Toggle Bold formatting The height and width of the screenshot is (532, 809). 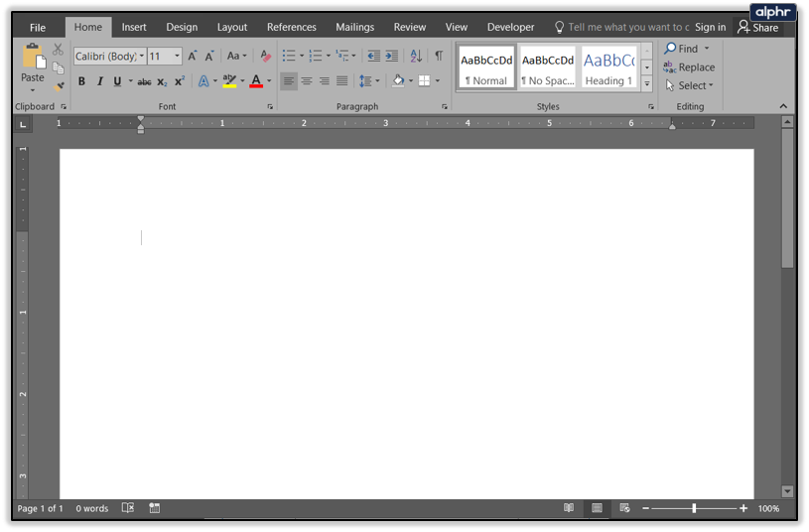coord(81,81)
